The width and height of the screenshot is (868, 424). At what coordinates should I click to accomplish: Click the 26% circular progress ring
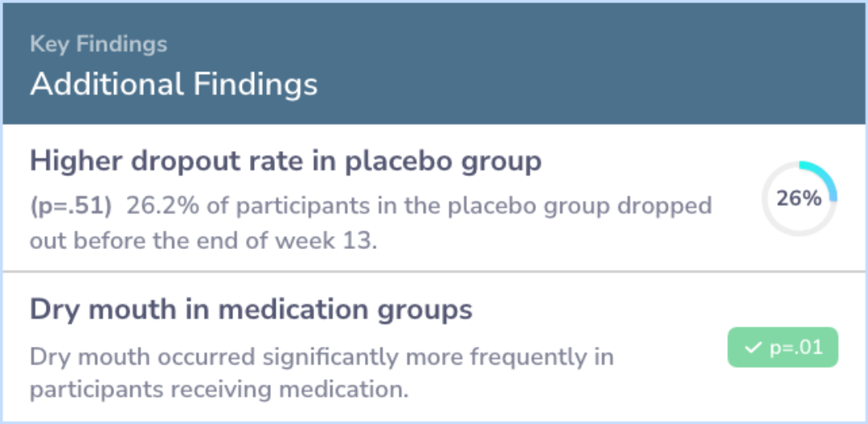799,198
